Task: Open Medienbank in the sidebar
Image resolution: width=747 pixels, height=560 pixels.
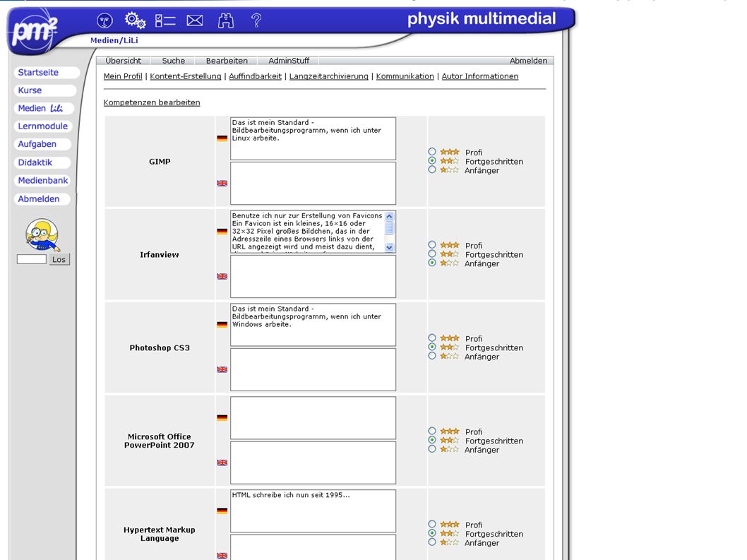Action: (42, 181)
